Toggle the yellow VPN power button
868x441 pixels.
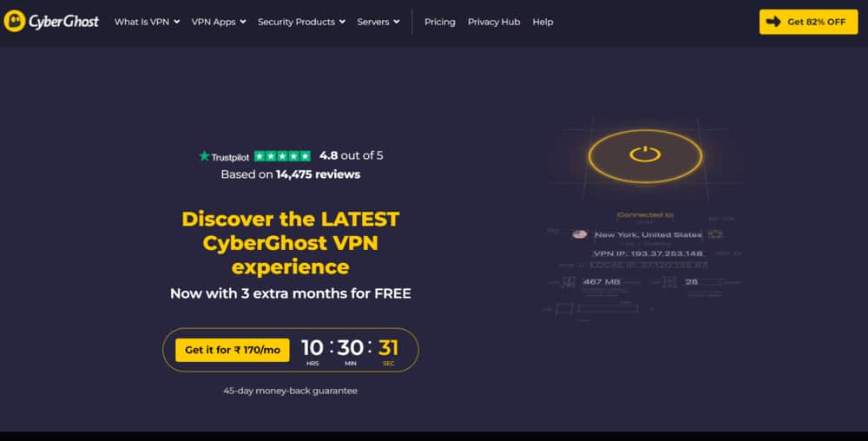(646, 156)
